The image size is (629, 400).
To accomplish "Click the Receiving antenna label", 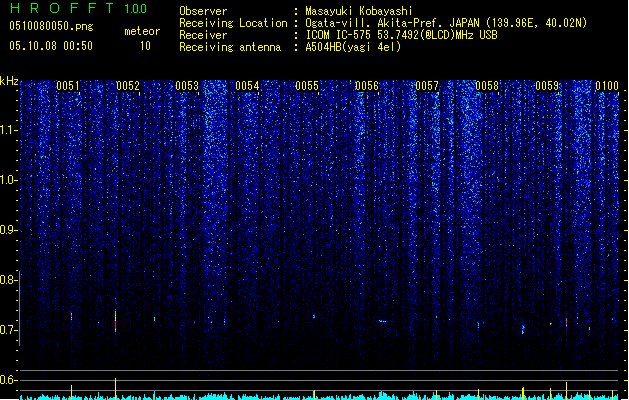I will 230,47.
